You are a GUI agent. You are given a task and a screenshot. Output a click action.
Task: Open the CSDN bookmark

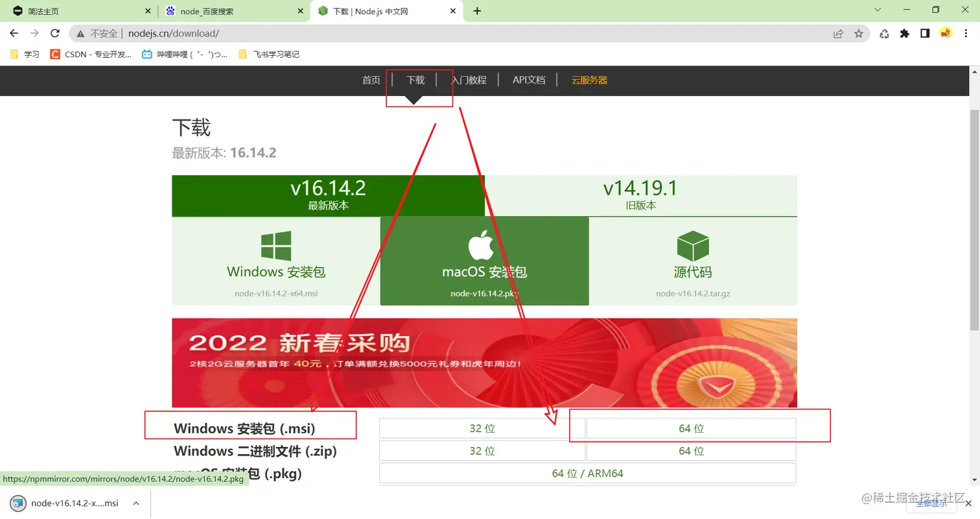pyautogui.click(x=91, y=54)
